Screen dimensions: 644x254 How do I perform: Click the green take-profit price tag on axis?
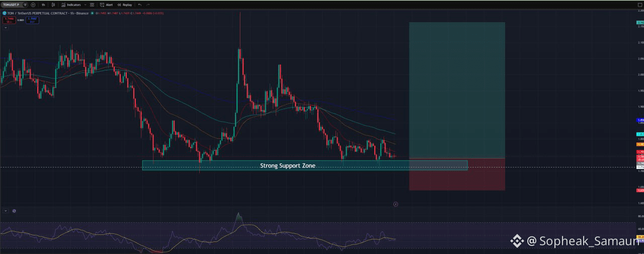click(x=640, y=23)
